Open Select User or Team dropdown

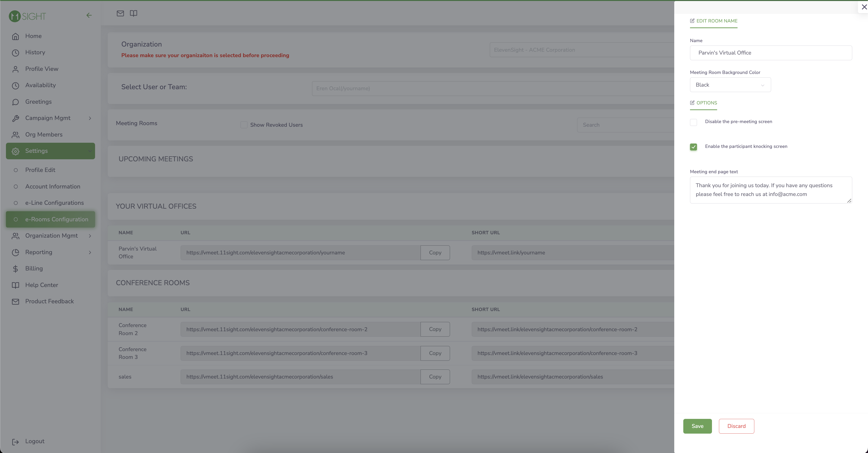click(x=493, y=88)
